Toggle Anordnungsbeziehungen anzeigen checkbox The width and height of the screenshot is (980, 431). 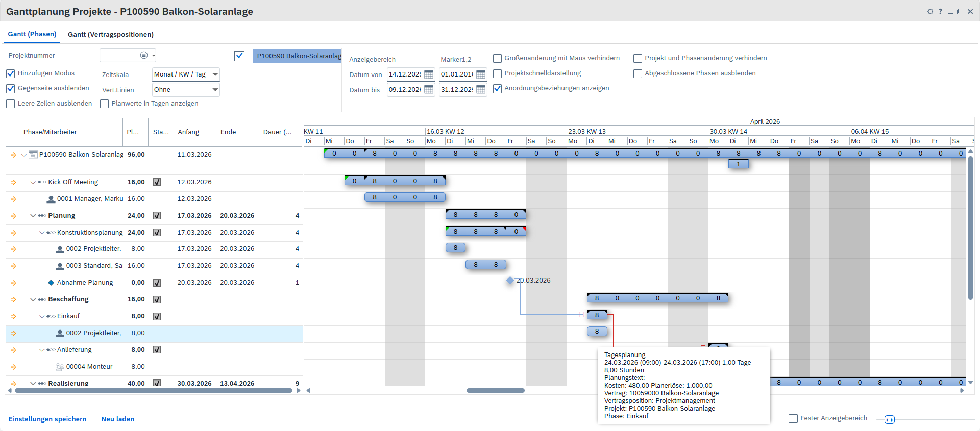pyautogui.click(x=497, y=88)
